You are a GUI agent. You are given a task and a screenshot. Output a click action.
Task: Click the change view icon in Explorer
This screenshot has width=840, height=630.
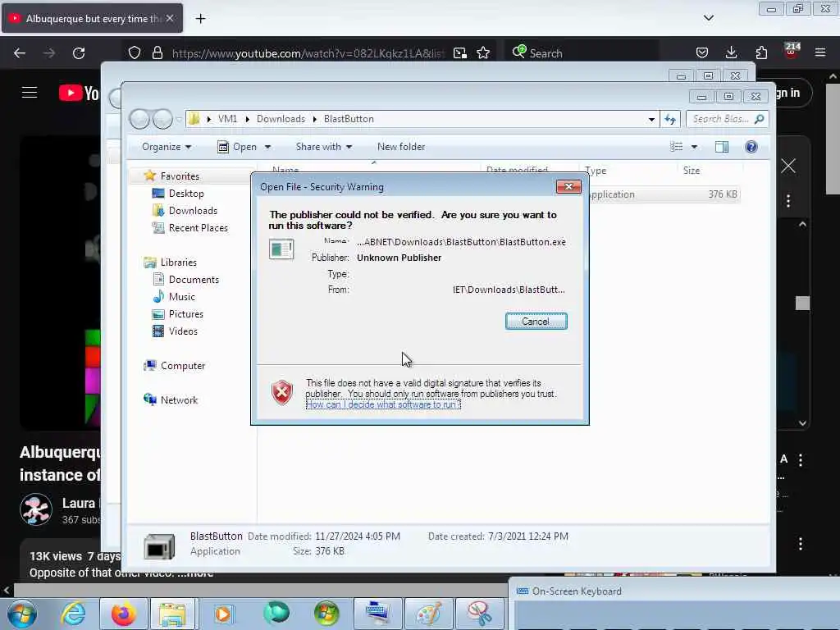click(x=676, y=147)
